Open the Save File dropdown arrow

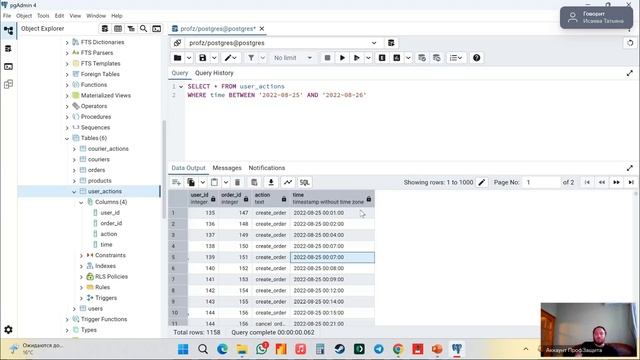214,58
